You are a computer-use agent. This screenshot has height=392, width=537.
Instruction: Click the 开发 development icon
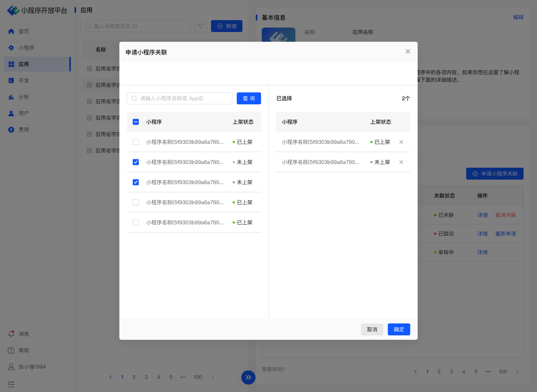[x=11, y=80]
